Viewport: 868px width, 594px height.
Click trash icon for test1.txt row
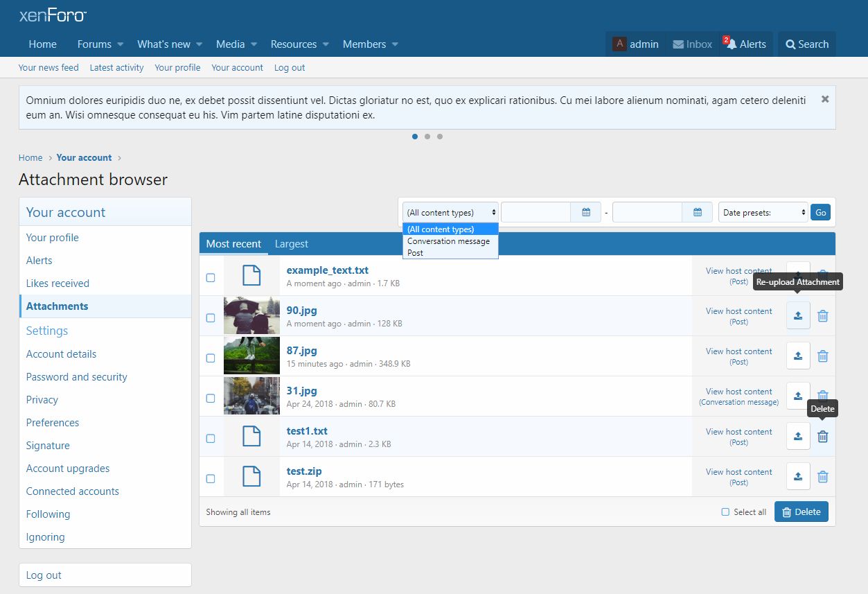822,437
